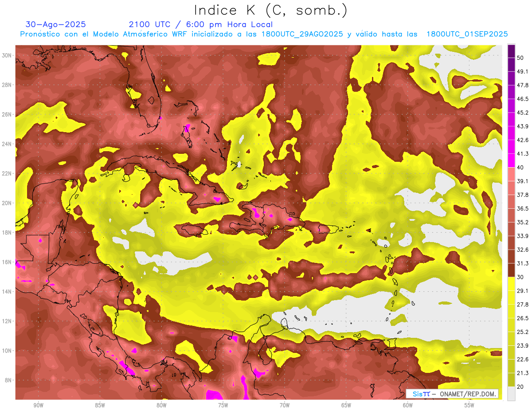
Task: Click the colorbar value 46.5
Action: (x=523, y=99)
